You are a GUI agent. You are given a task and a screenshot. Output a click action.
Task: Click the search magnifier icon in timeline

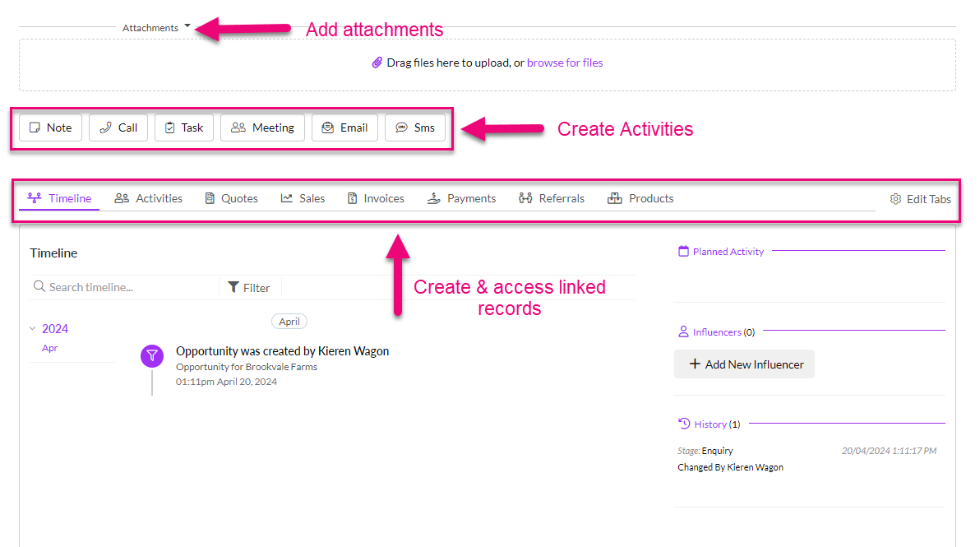click(39, 287)
